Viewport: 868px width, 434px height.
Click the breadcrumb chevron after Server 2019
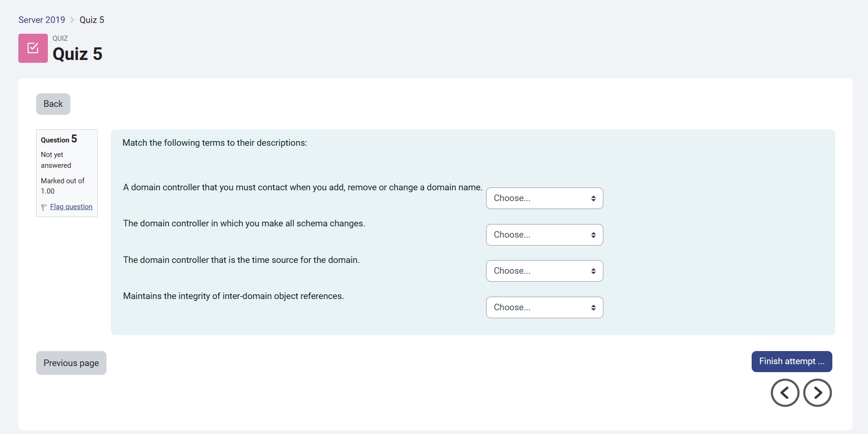click(71, 20)
